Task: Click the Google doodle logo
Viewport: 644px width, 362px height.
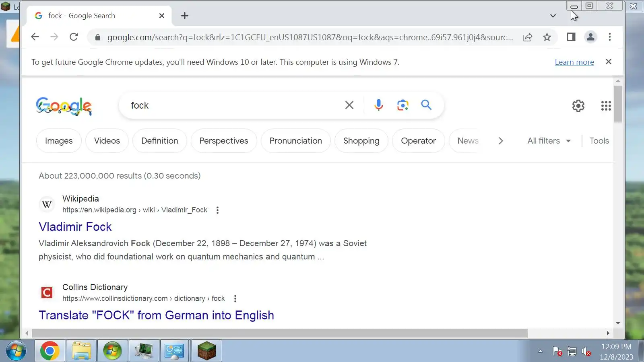Action: click(64, 106)
